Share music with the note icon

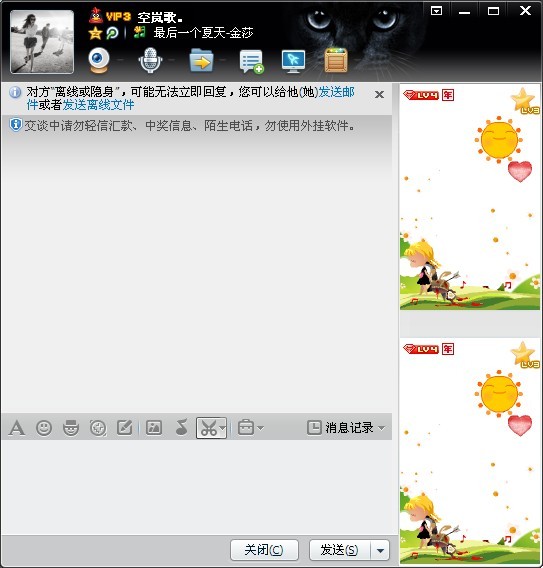pos(181,427)
